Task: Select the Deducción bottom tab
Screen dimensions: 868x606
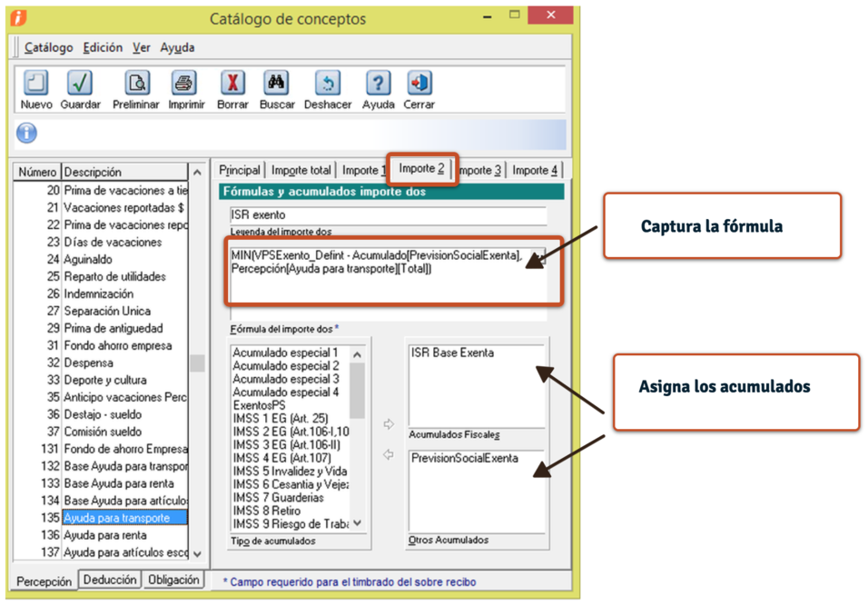Action: tap(110, 580)
